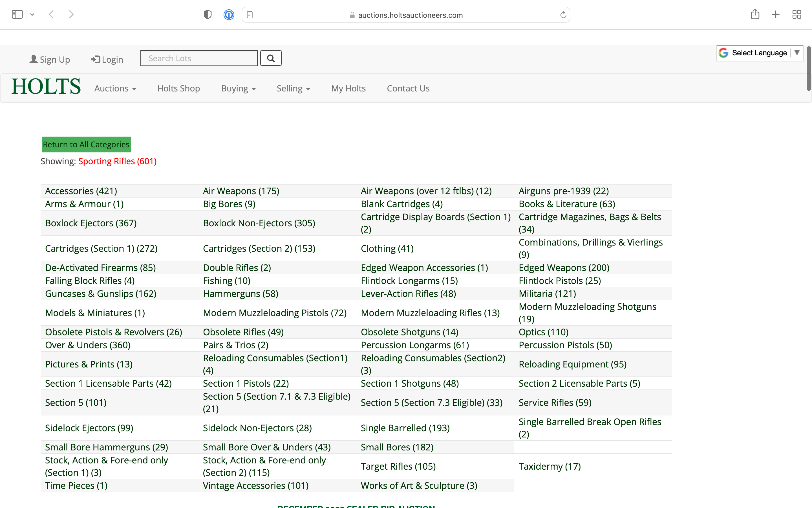Screen dimensions: 812x508
Task: Click the magnifier search button
Action: tap(271, 58)
